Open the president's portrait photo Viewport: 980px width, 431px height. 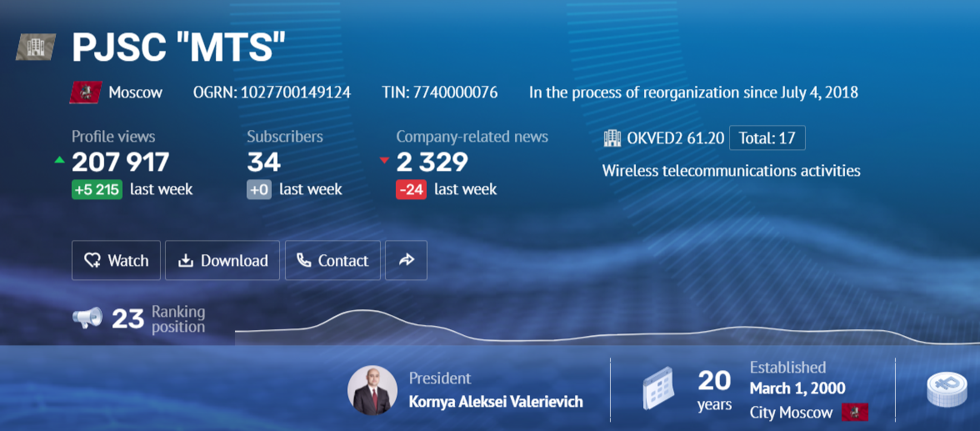372,390
